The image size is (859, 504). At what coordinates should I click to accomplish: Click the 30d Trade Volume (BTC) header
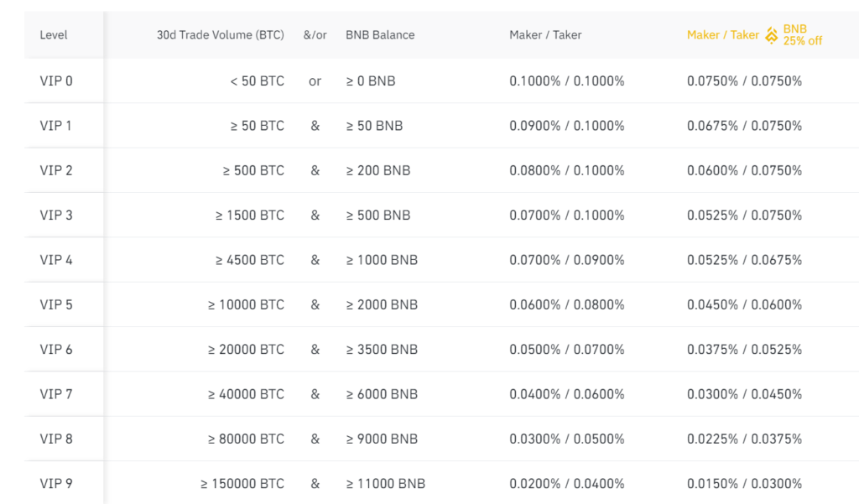(221, 35)
